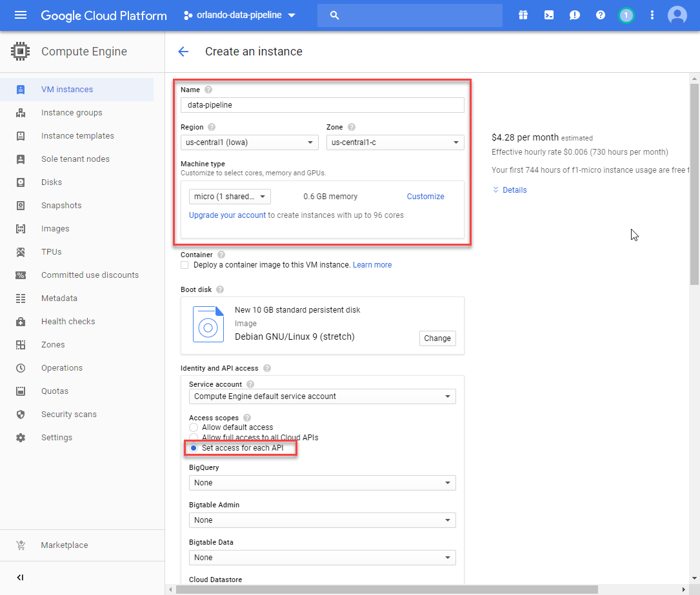
Task: Click help icon beside Name label
Action: (x=208, y=90)
